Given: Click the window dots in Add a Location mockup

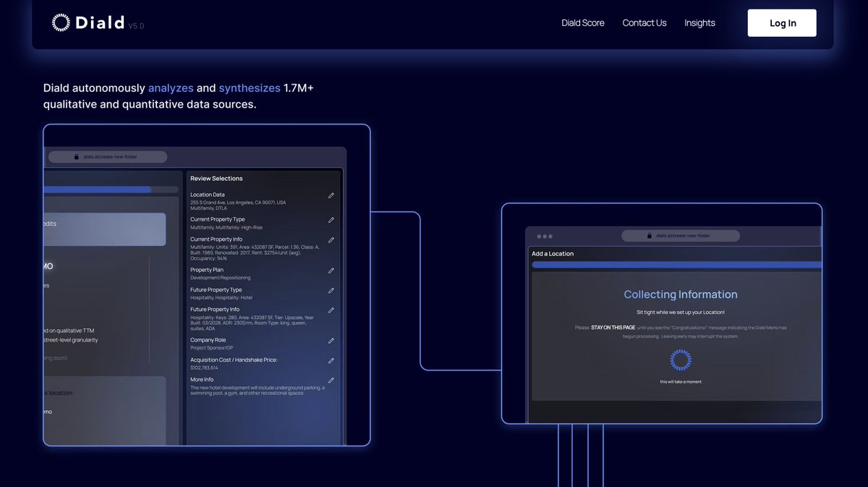Looking at the screenshot, I should click(x=544, y=236).
